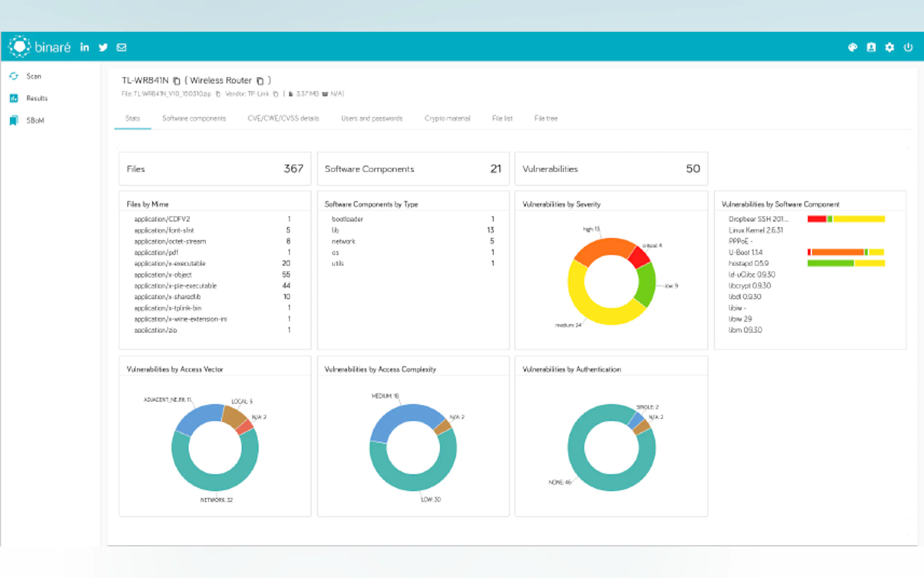The width and height of the screenshot is (924, 578).
Task: Select the network component type row
Action: coord(413,241)
